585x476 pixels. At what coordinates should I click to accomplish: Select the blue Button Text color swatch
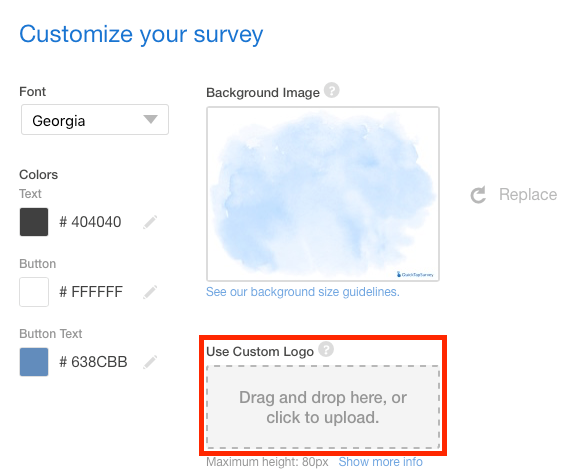click(34, 362)
